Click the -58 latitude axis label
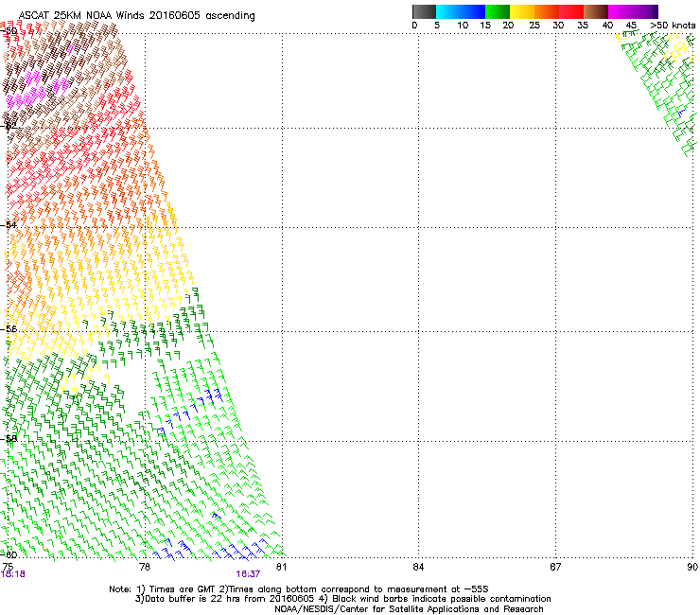 9,439
